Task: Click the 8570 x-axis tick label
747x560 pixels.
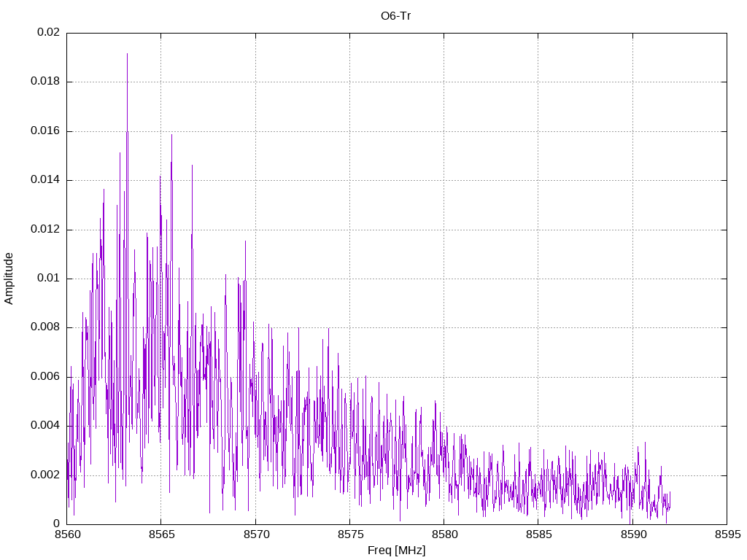Action: pos(256,534)
